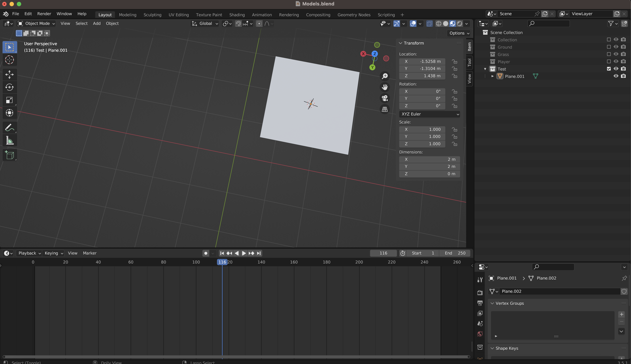This screenshot has width=631, height=364.
Task: Switch to orthographic/perspective grid icon
Action: 385,109
